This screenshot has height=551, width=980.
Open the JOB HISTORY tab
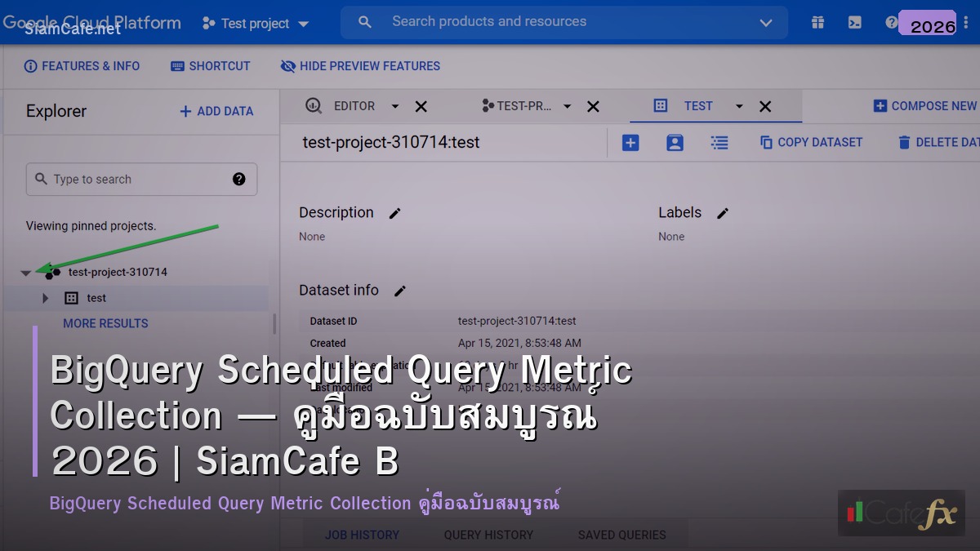pyautogui.click(x=362, y=535)
